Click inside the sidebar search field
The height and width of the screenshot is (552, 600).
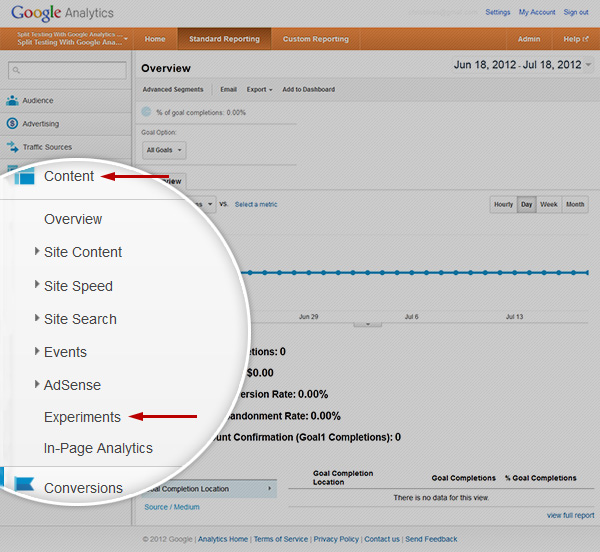[x=67, y=70]
